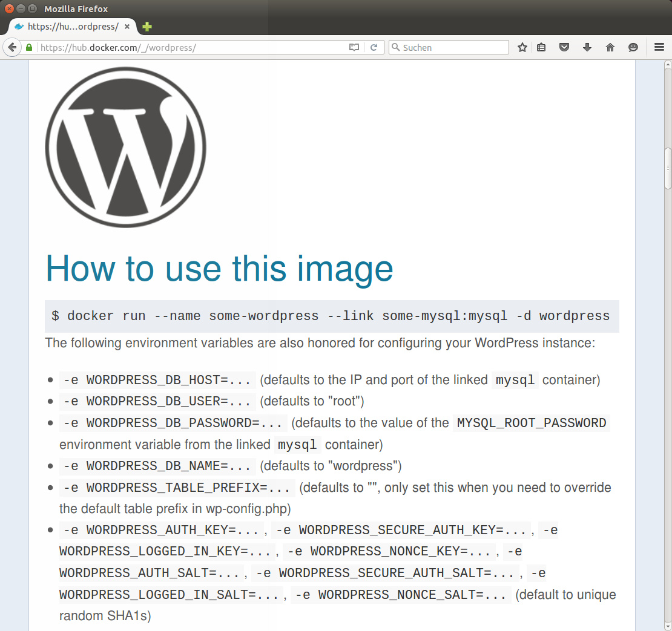Click the back navigation arrow
The height and width of the screenshot is (631, 672).
tap(12, 47)
